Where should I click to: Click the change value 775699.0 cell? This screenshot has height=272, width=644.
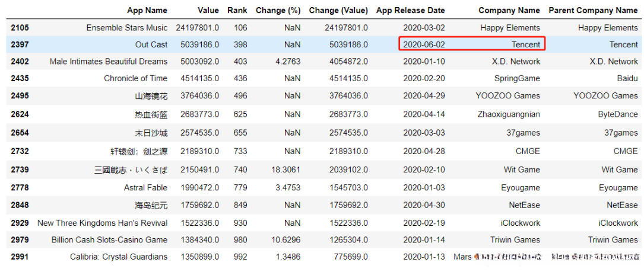pos(350,257)
